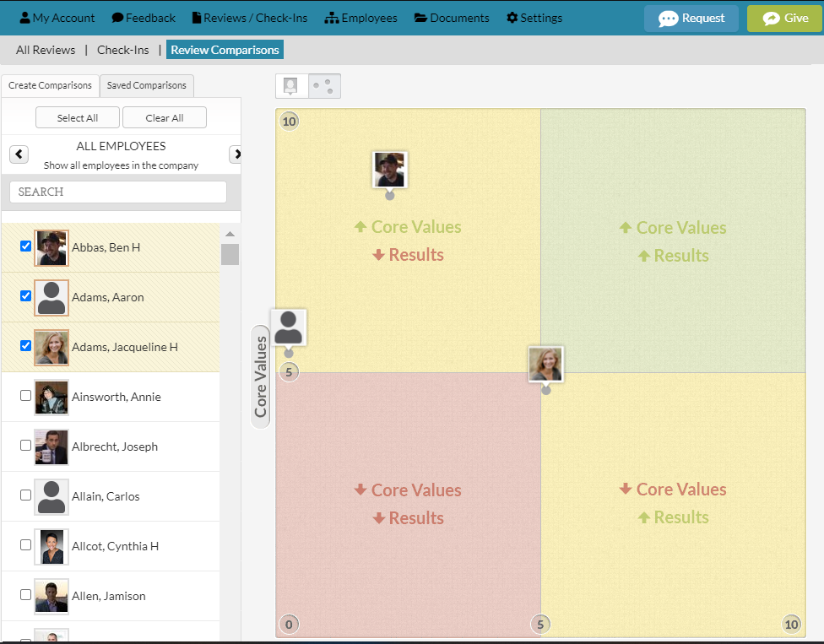Image resolution: width=824 pixels, height=644 pixels.
Task: Click the Give arrow button
Action: pyautogui.click(x=785, y=19)
